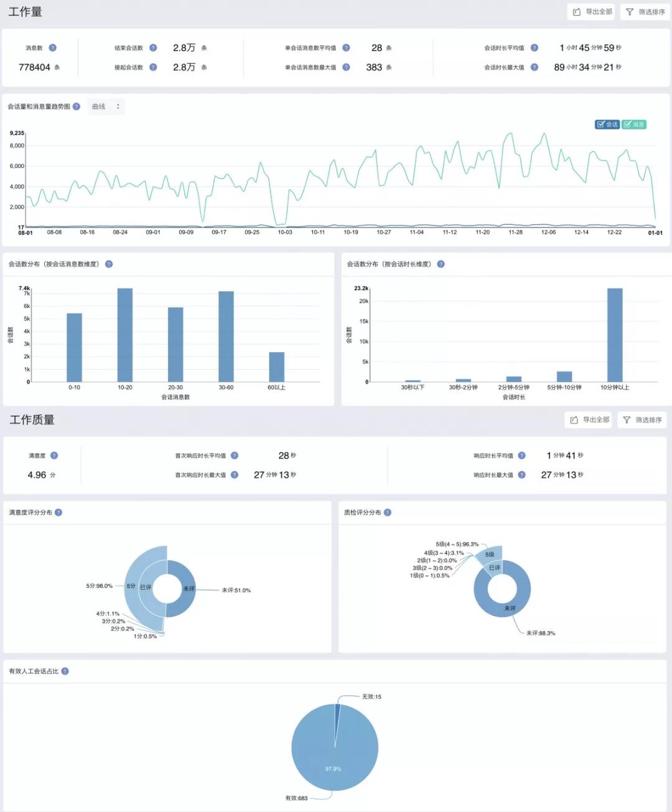Open help for 质检评分分布 chart
This screenshot has width=672, height=812.
coord(388,513)
